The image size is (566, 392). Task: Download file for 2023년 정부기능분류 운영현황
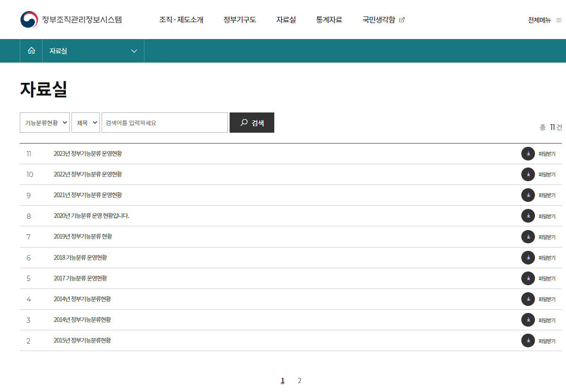tap(528, 154)
